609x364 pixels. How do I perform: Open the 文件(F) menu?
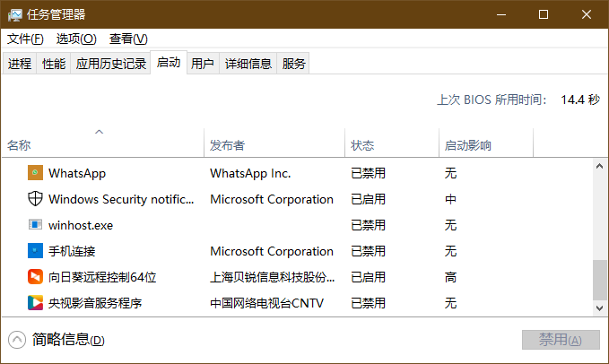[25, 39]
